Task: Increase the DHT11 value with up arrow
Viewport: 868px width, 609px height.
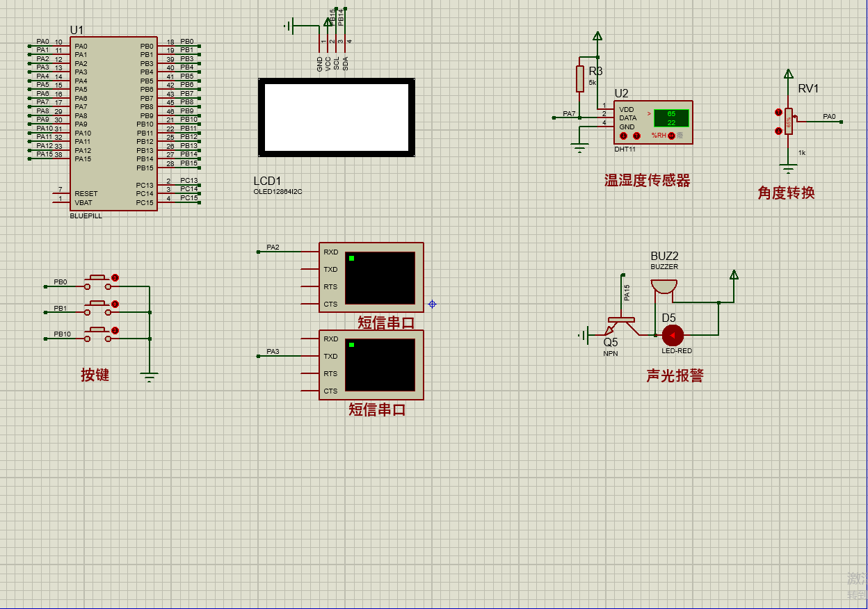Action: pyautogui.click(x=636, y=136)
